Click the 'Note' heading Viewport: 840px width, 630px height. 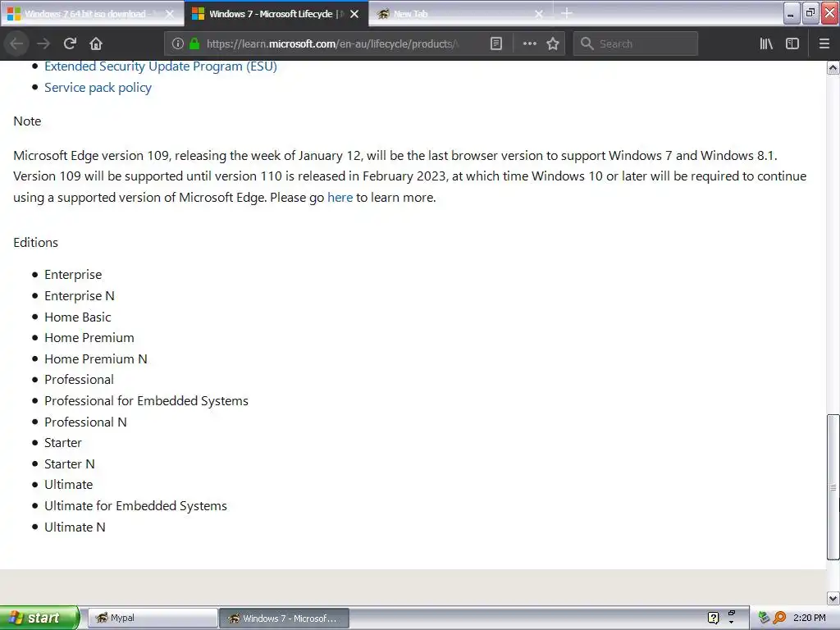pos(27,121)
